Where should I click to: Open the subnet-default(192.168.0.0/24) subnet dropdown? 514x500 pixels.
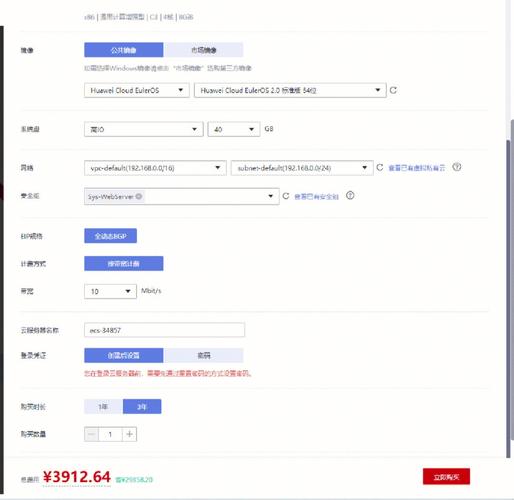click(302, 168)
